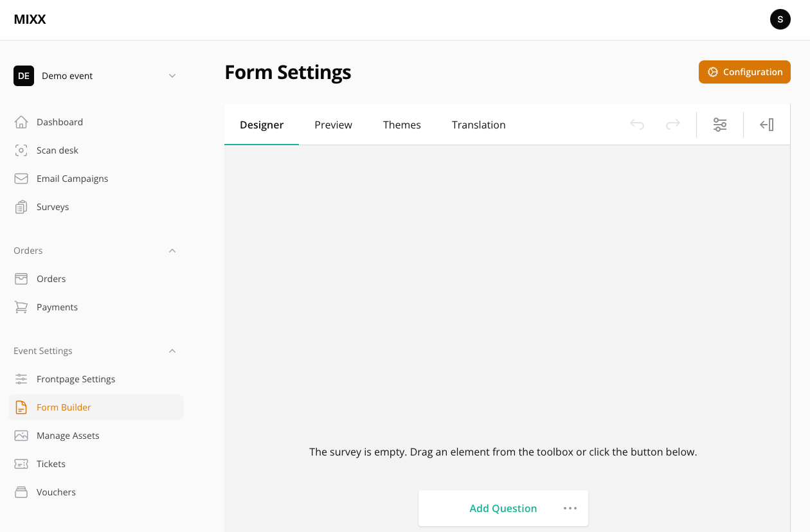This screenshot has width=810, height=532.
Task: Click the Dashboard home icon
Action: [x=21, y=122]
